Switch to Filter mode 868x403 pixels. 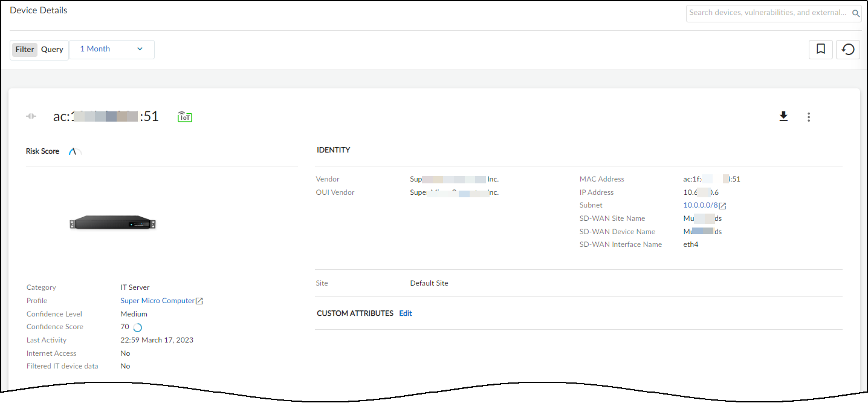[25, 50]
